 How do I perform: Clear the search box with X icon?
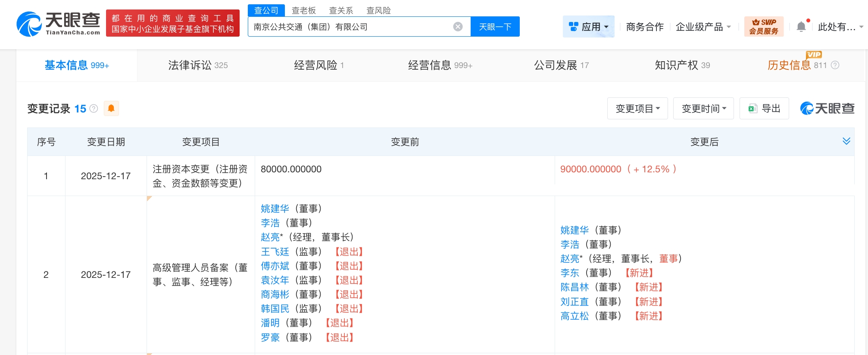(x=458, y=27)
